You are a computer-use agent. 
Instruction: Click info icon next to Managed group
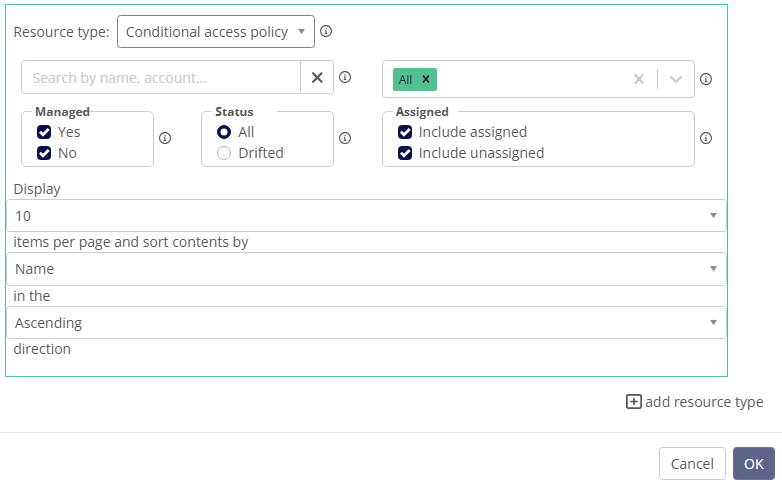coord(165,138)
